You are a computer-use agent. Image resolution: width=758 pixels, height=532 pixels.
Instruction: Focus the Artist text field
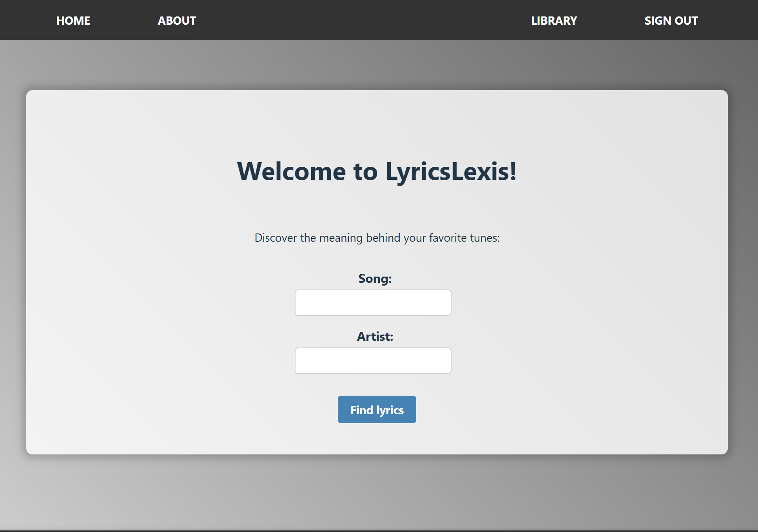[x=373, y=360]
